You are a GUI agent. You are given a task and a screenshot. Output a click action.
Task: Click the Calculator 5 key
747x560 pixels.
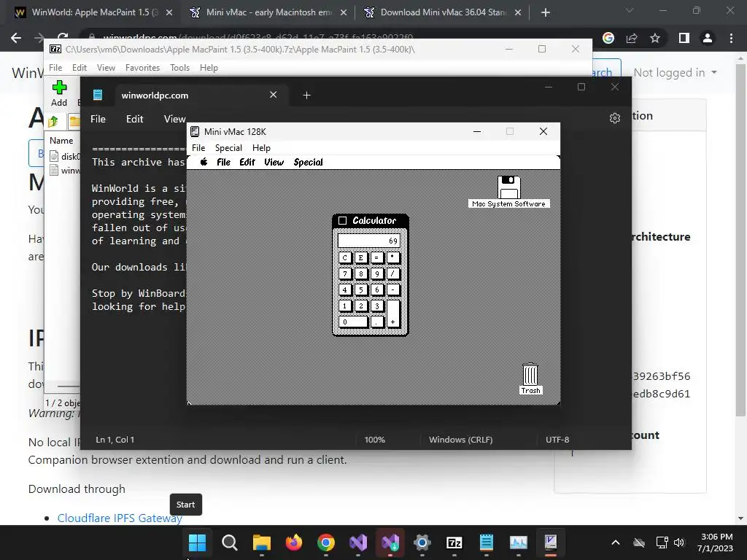coord(360,289)
